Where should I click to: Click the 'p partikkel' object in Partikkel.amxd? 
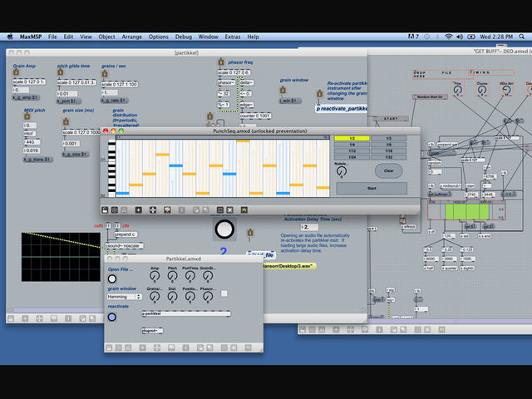click(x=186, y=314)
